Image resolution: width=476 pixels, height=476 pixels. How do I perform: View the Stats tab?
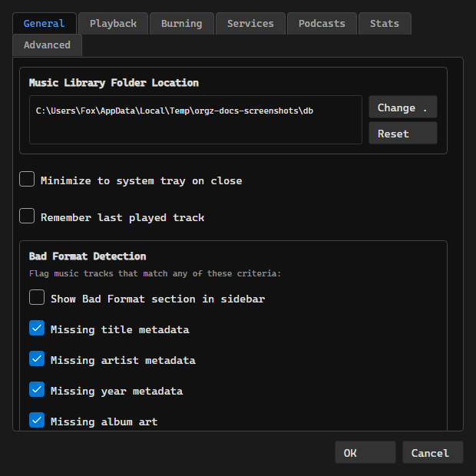385,23
